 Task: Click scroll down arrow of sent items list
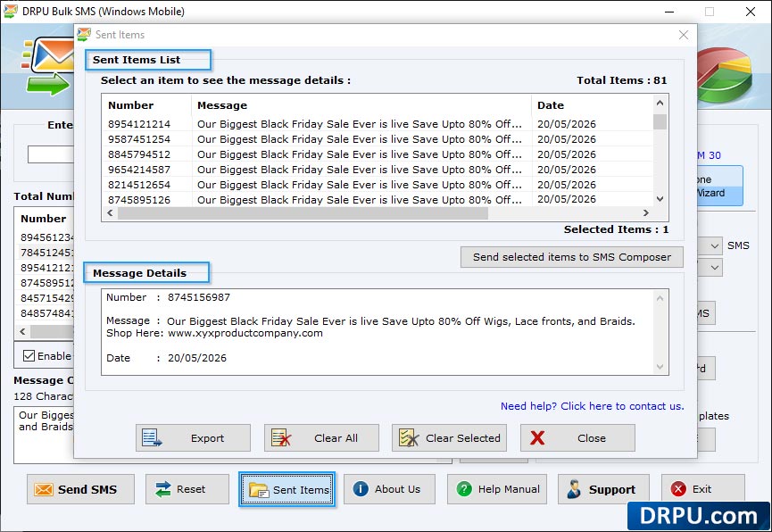(660, 199)
